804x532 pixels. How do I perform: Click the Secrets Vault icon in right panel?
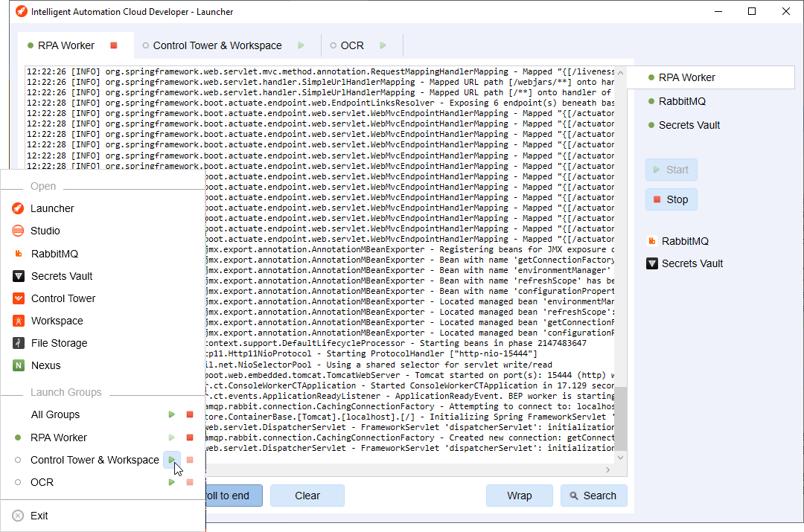click(651, 263)
